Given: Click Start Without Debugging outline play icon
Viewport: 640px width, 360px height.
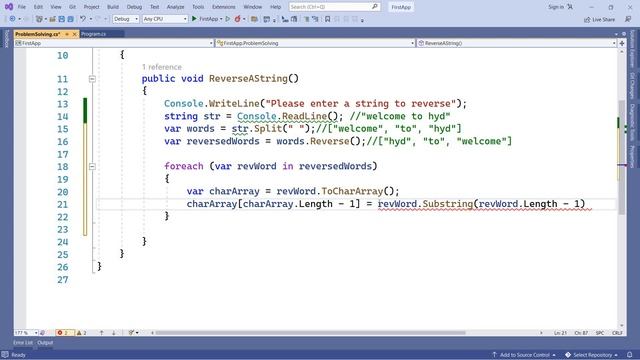Looking at the screenshot, I should pyautogui.click(x=228, y=19).
